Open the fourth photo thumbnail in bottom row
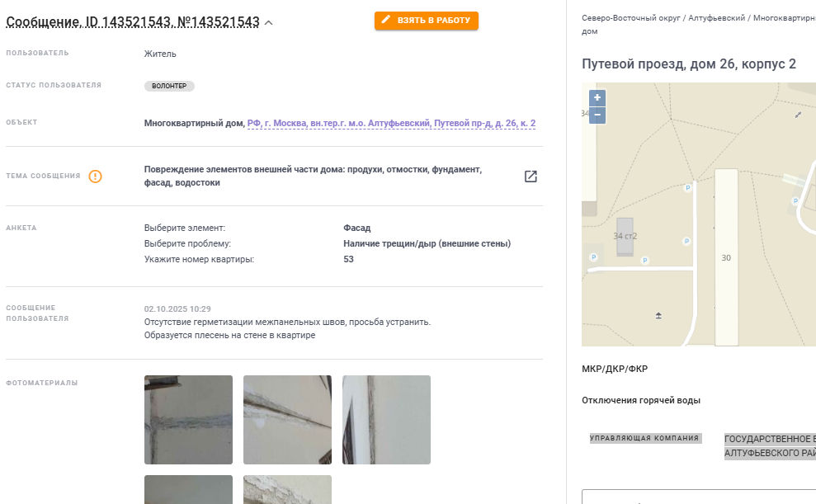816x504 pixels. pos(188,489)
